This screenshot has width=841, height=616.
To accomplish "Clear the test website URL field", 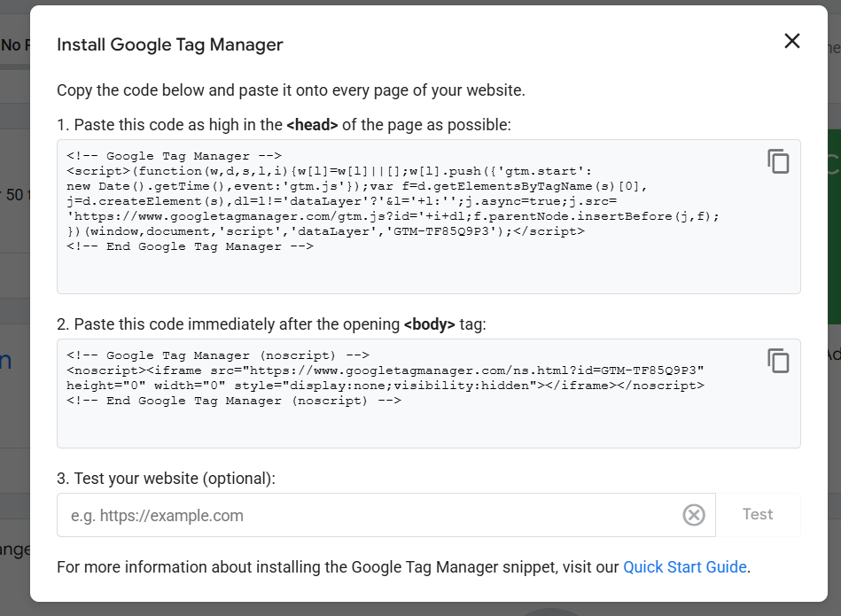I will click(693, 515).
